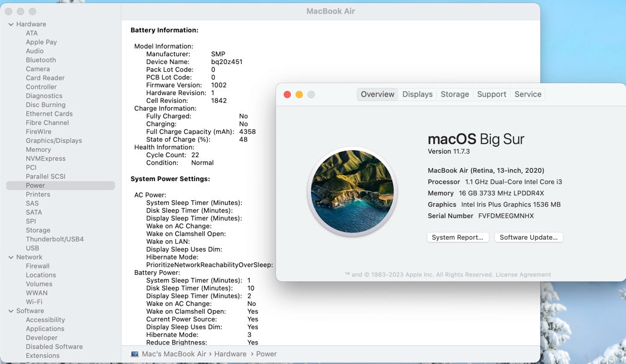Open Wi-Fi under the Network section
626x364 pixels.
(x=34, y=302)
